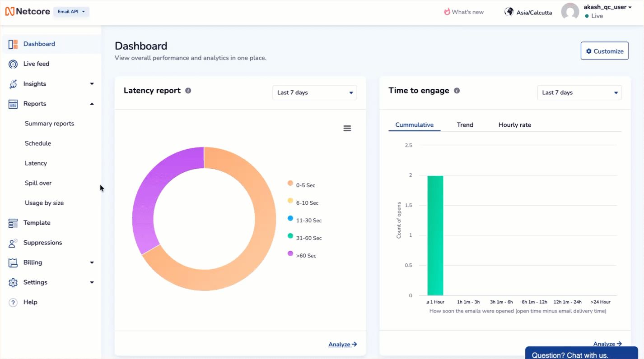This screenshot has width=644, height=359.
Task: Switch to the Cummulative tab
Action: tap(414, 125)
